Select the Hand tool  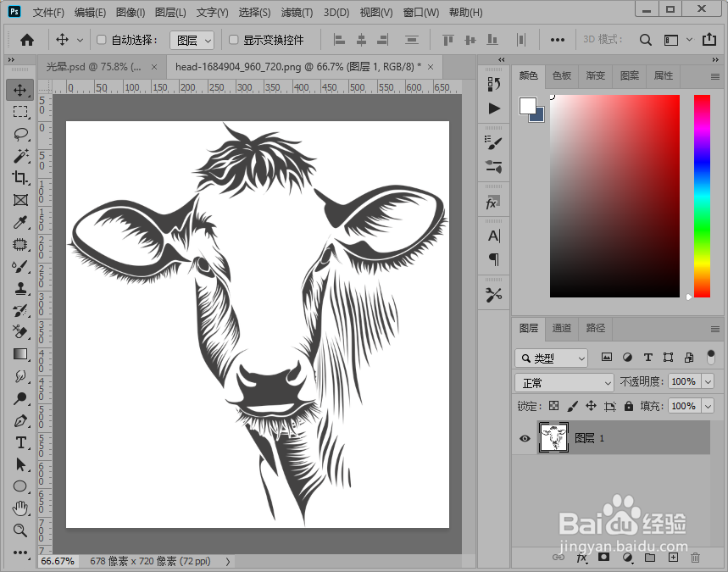tap(20, 508)
